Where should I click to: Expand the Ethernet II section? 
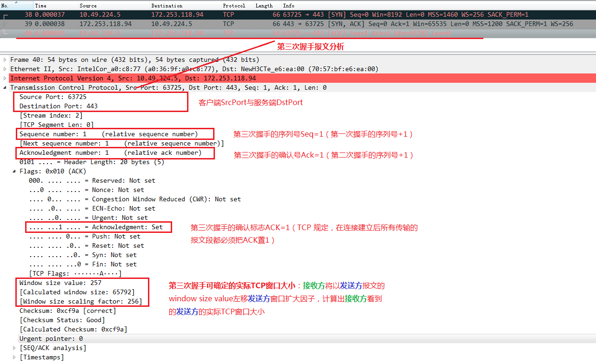(x=5, y=69)
